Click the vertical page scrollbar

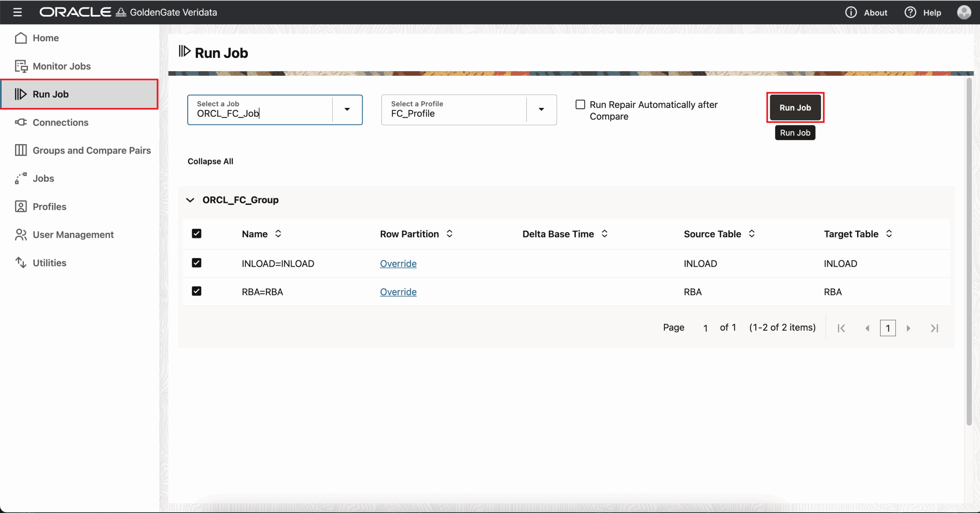point(969,251)
